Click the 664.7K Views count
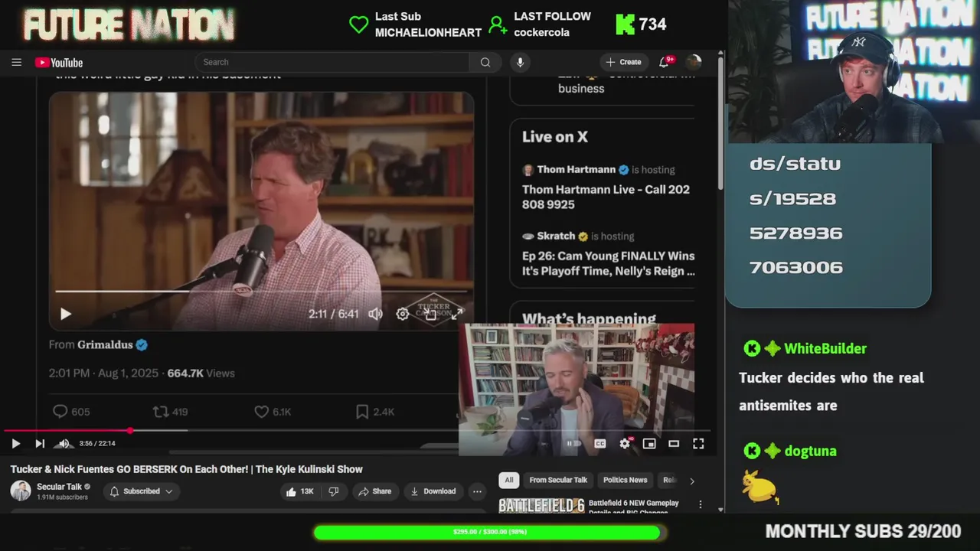Screen dimensions: 980x551 coord(201,373)
